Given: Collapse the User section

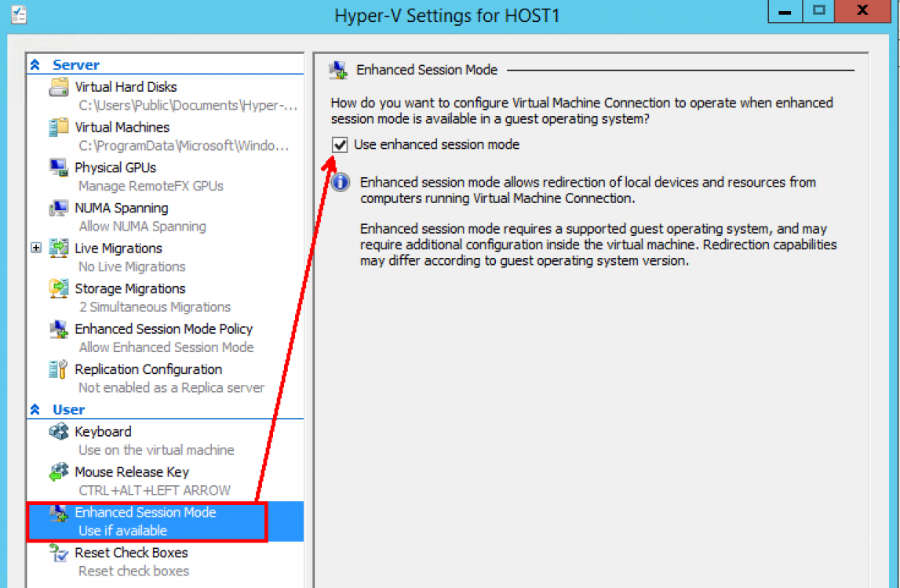Looking at the screenshot, I should coord(36,408).
